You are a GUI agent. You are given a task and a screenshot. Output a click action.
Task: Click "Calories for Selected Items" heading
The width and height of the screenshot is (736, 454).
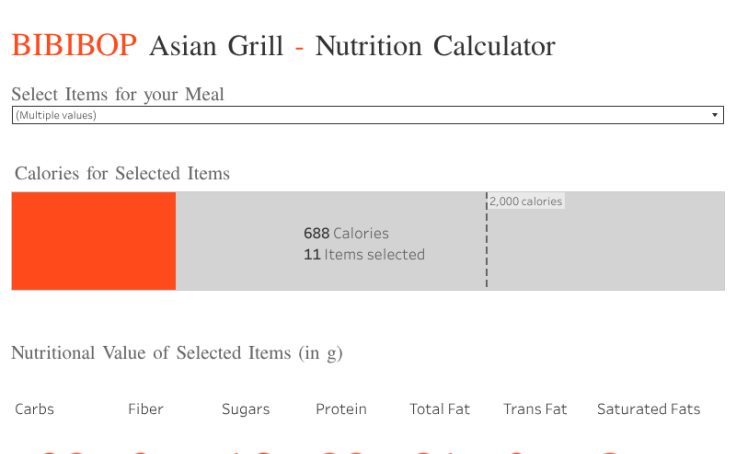tap(122, 174)
